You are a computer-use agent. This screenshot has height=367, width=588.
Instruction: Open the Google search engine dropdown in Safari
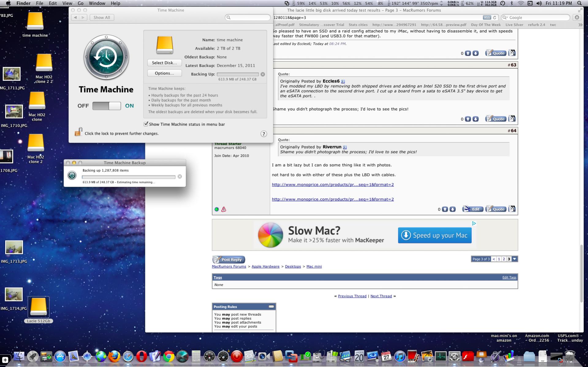coord(505,17)
